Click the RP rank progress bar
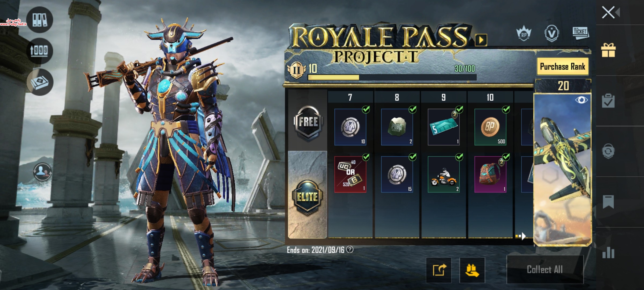 392,77
